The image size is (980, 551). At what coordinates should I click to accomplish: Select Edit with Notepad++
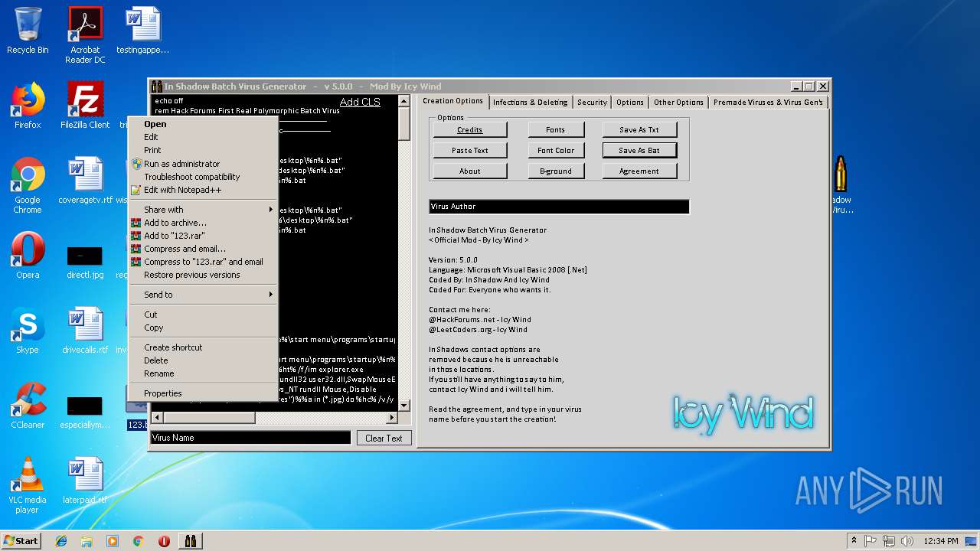202,190
